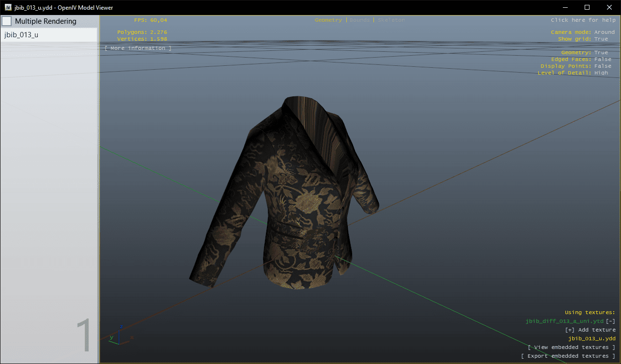The image size is (621, 364).
Task: Enable the Multiple Rendering checkbox
Action: coord(7,21)
